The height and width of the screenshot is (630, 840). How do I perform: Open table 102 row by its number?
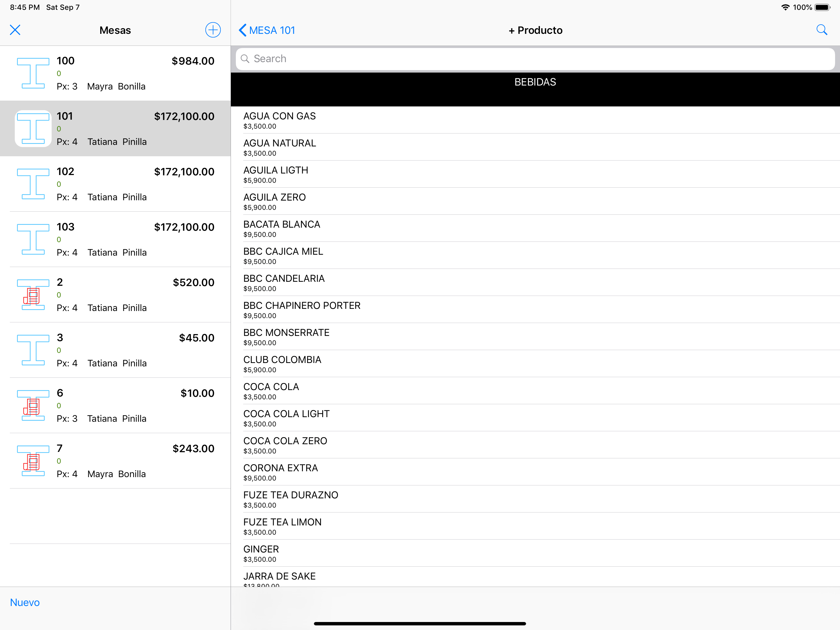(x=65, y=171)
